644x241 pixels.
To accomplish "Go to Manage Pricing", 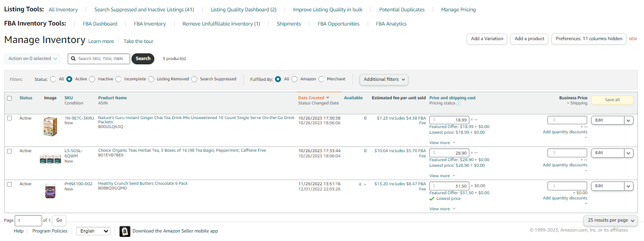I will (x=459, y=9).
